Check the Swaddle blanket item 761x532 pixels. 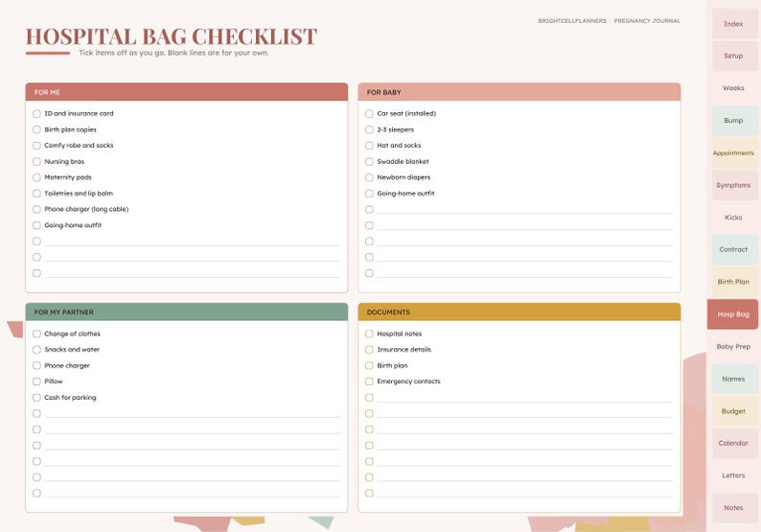tap(369, 162)
